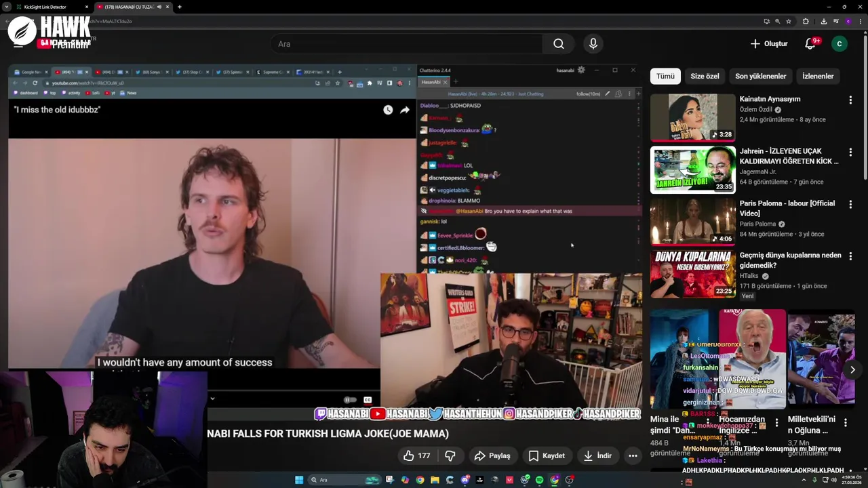Open Chrome from taskbar

[420, 480]
